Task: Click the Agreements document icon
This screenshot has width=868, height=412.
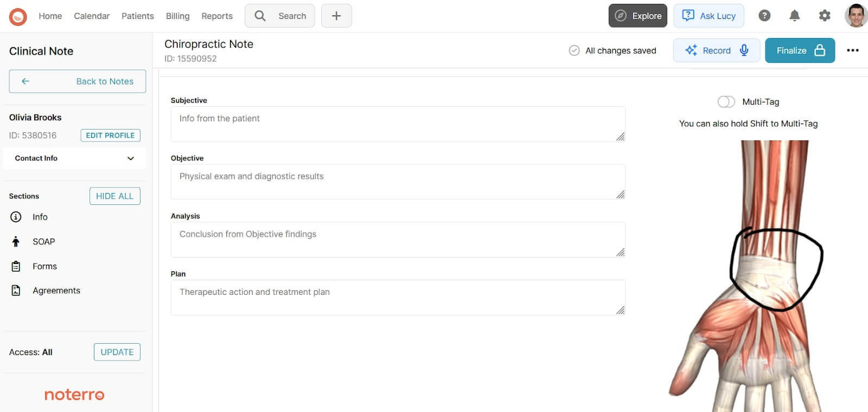Action: tap(16, 291)
